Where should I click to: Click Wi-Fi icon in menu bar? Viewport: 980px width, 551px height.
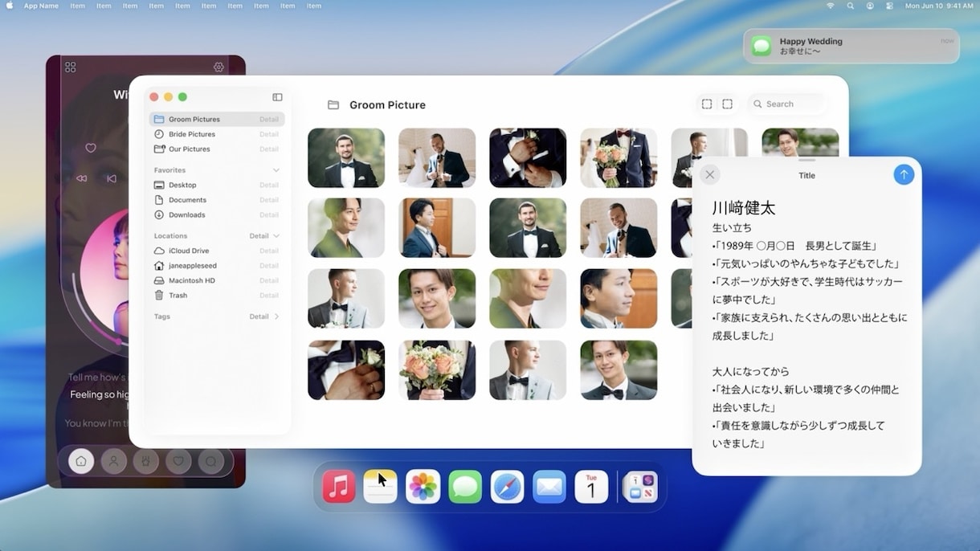tap(831, 6)
